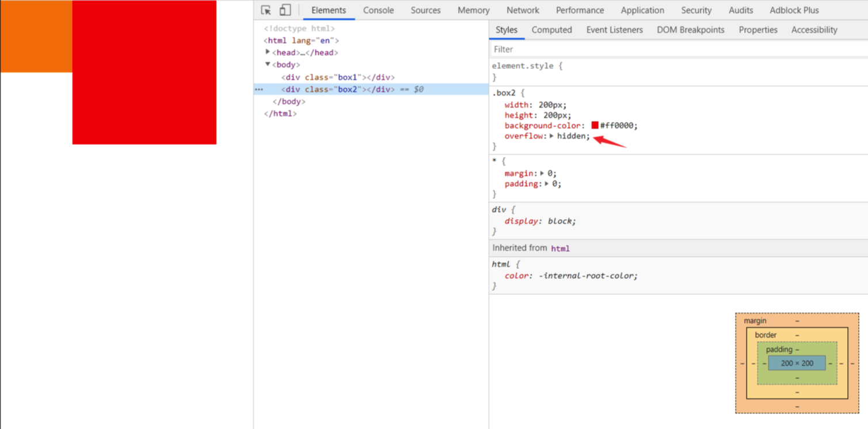This screenshot has height=429, width=868.
Task: Expand the margin shorthand triangle
Action: [x=542, y=173]
